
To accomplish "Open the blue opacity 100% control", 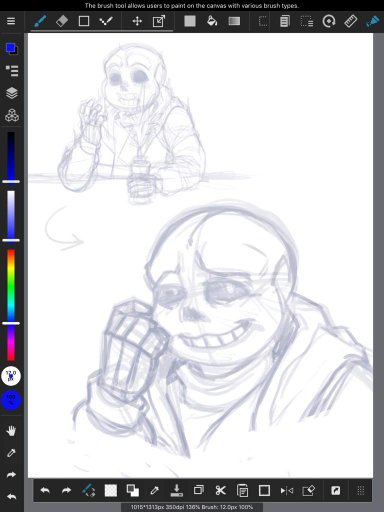I will coord(11,400).
